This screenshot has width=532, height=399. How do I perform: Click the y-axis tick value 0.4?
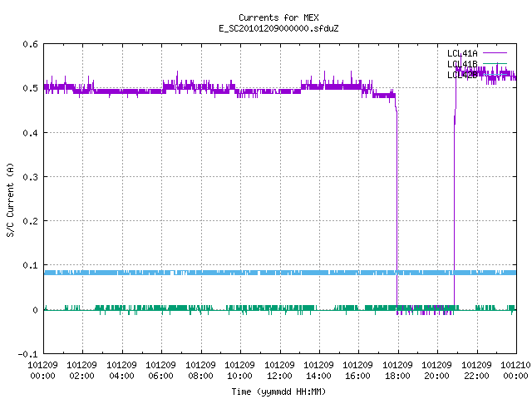point(31,133)
